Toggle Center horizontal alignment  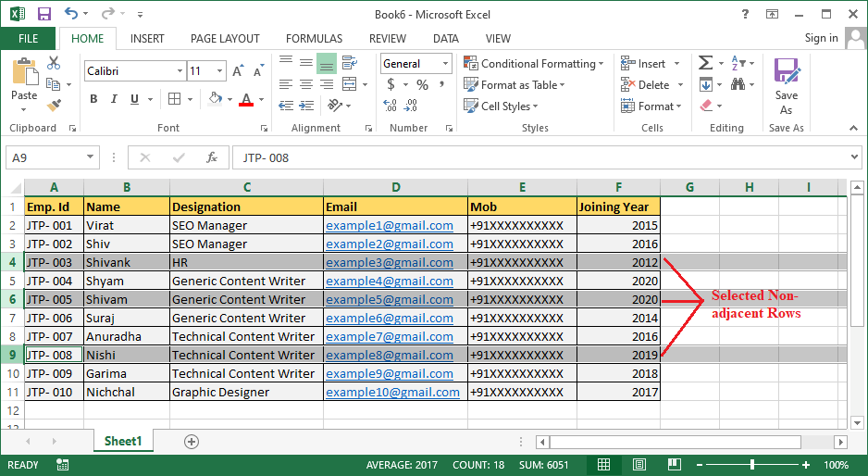(306, 84)
